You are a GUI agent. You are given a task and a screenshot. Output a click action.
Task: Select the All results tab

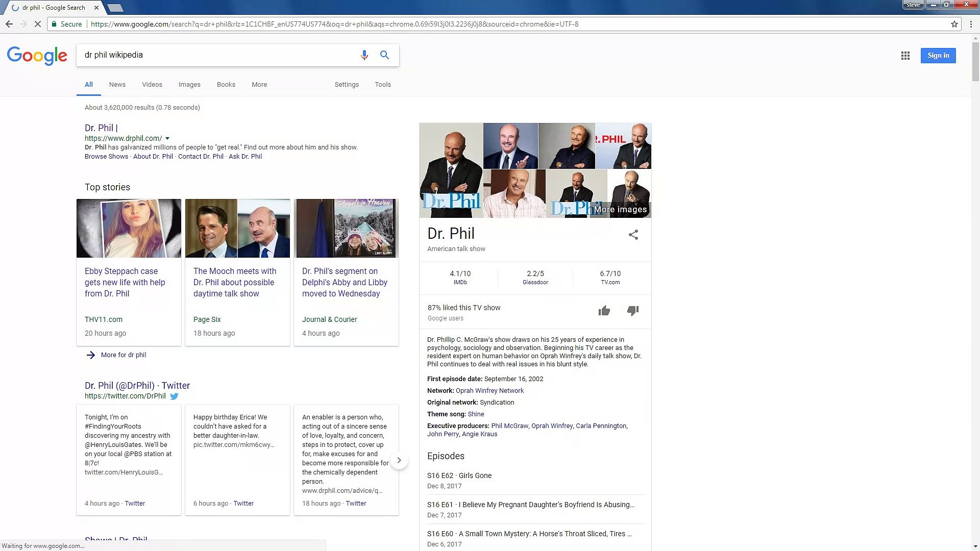pyautogui.click(x=89, y=85)
